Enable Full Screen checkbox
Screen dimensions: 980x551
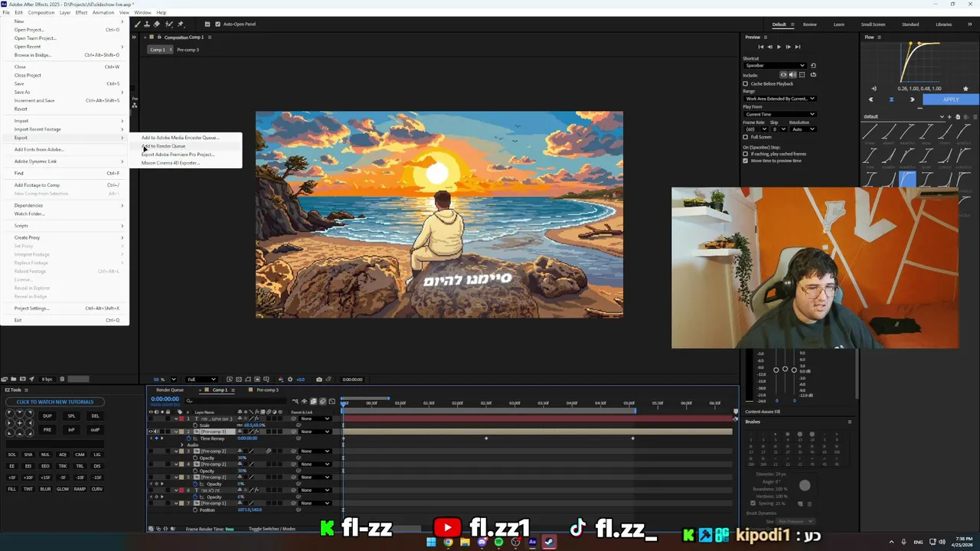745,137
